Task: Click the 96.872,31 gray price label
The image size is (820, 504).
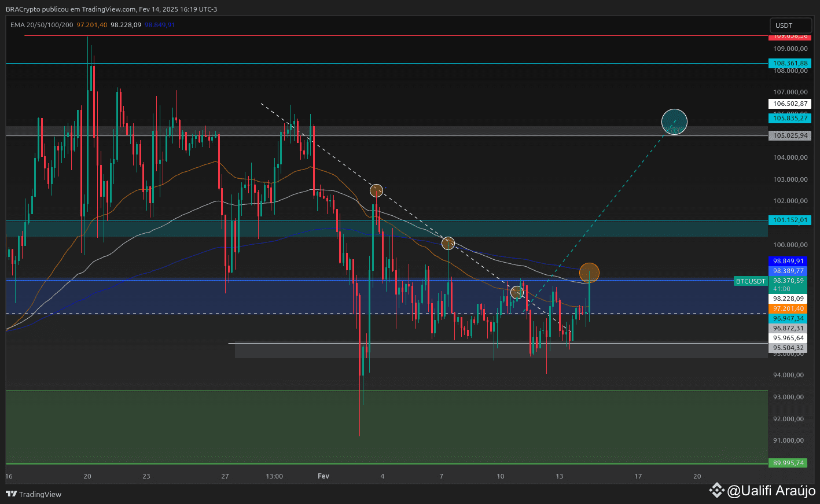Action: click(x=788, y=328)
